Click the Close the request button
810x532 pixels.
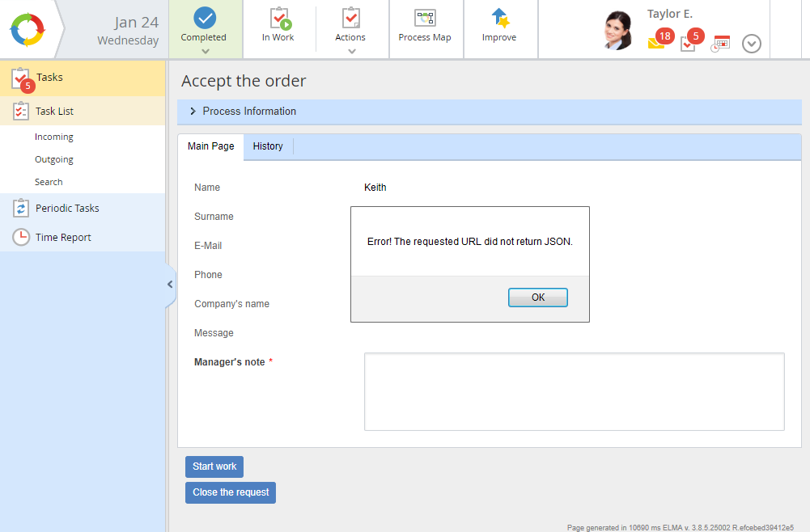point(231,492)
